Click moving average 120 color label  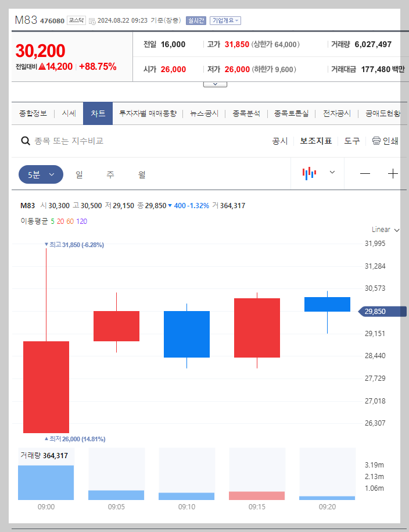point(82,221)
